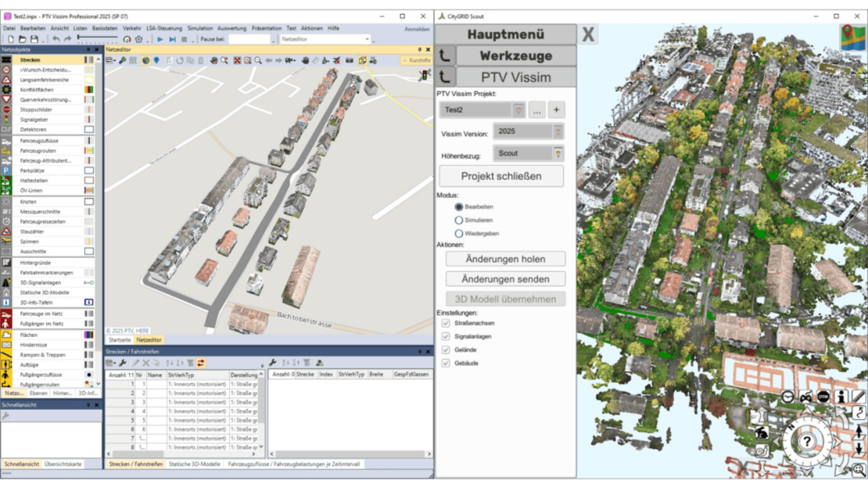Image resolution: width=868 pixels, height=488 pixels.
Task: Click the clock icon in CityGRID Scout
Action: pyautogui.click(x=787, y=396)
